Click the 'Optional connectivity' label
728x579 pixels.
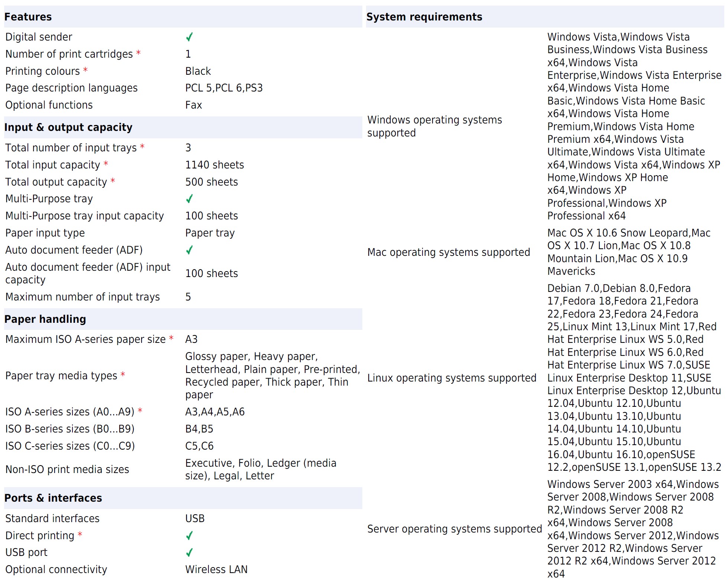56,570
